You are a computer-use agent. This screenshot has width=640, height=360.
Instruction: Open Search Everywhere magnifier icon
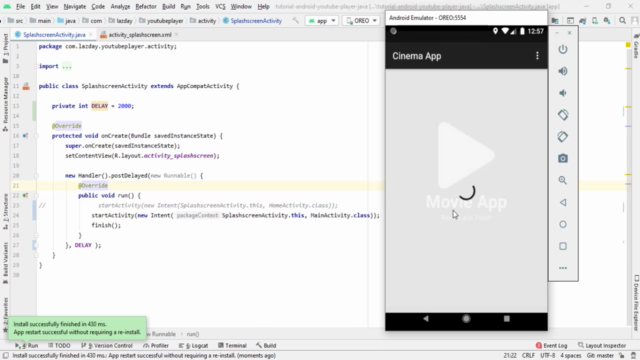click(x=622, y=20)
